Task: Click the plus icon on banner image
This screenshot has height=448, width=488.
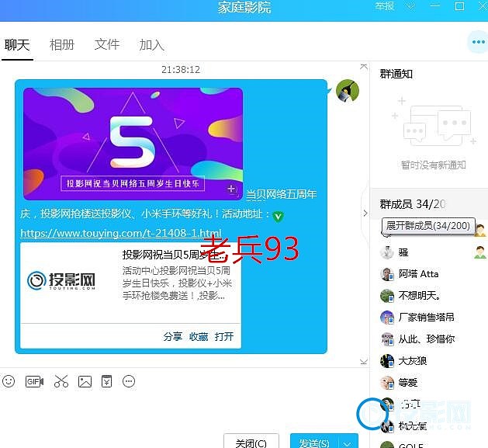Action: click(231, 189)
